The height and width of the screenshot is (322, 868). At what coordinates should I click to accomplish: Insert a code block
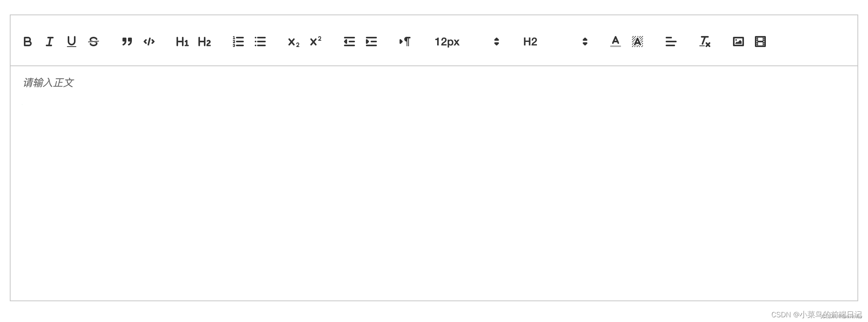point(149,42)
